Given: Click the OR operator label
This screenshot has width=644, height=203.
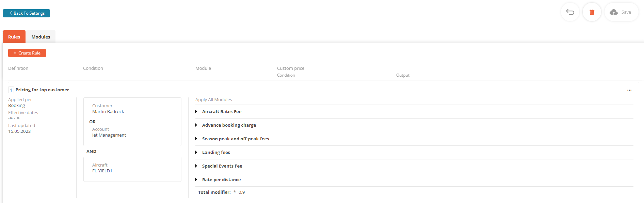Looking at the screenshot, I should pos(93,122).
